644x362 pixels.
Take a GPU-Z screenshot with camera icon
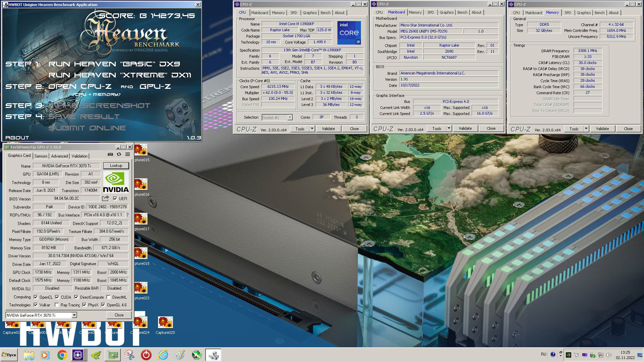[x=110, y=154]
